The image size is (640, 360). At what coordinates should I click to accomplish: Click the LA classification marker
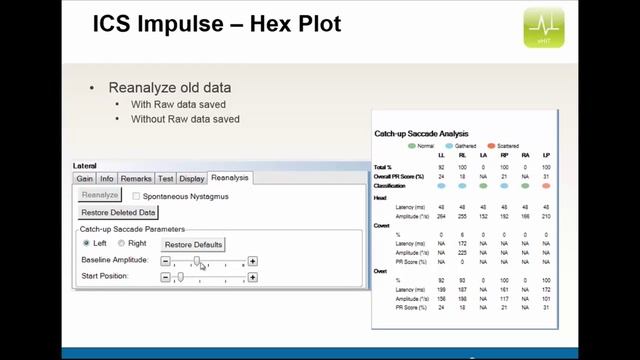[x=483, y=186]
